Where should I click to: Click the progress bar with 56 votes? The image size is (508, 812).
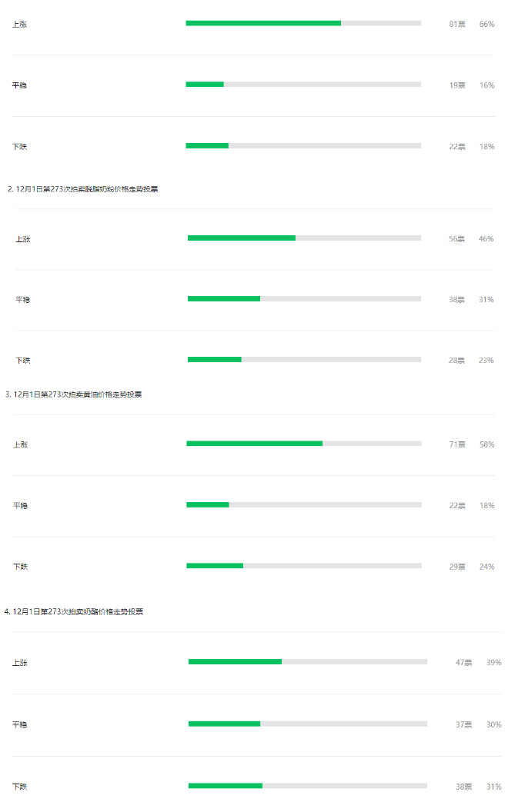[304, 238]
